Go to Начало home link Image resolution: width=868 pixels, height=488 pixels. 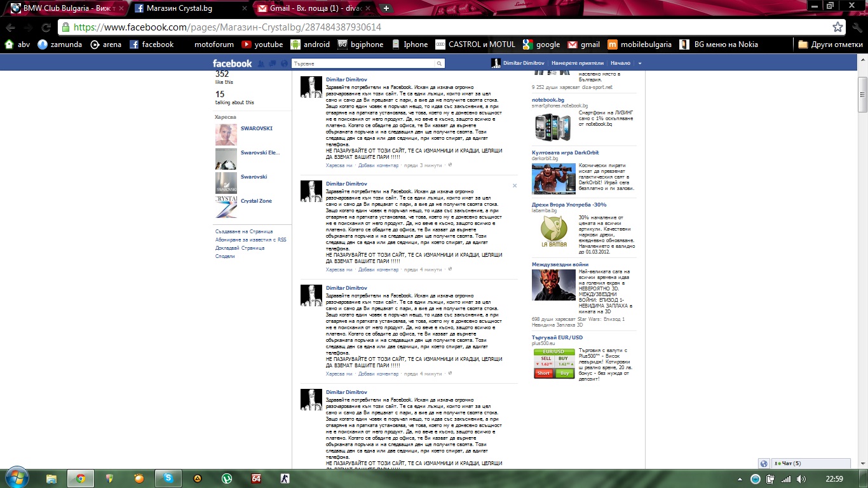(x=620, y=64)
